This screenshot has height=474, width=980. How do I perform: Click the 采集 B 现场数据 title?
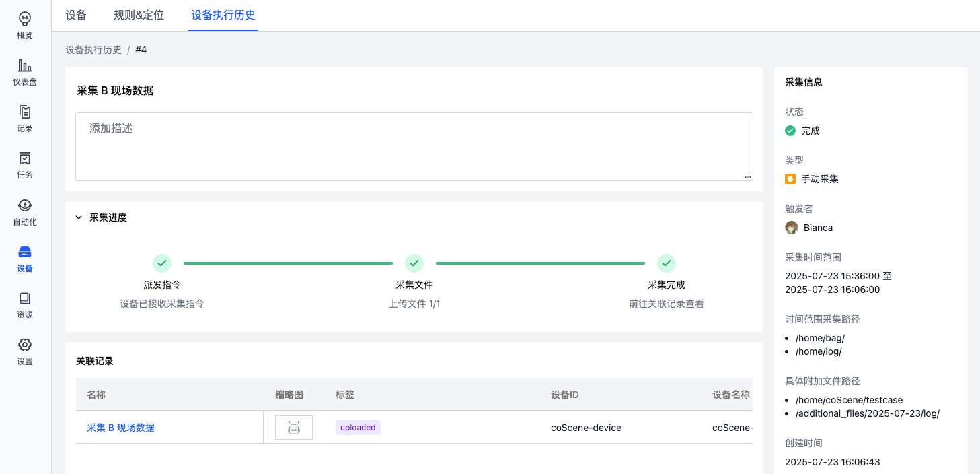[x=115, y=90]
